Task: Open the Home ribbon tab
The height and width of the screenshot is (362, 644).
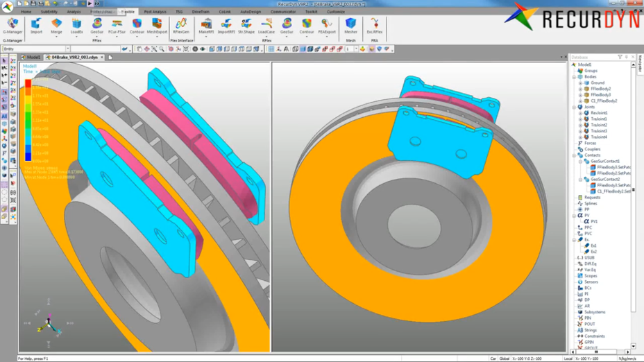Action: click(26, 12)
